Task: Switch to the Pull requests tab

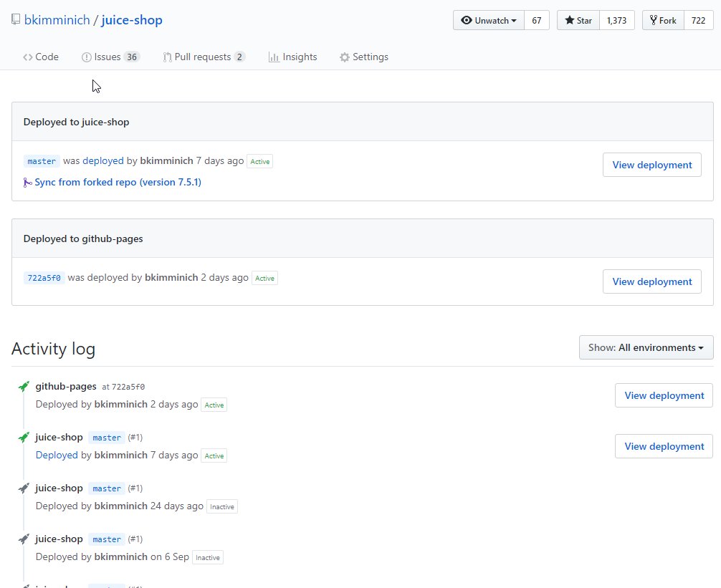Action: 204,57
